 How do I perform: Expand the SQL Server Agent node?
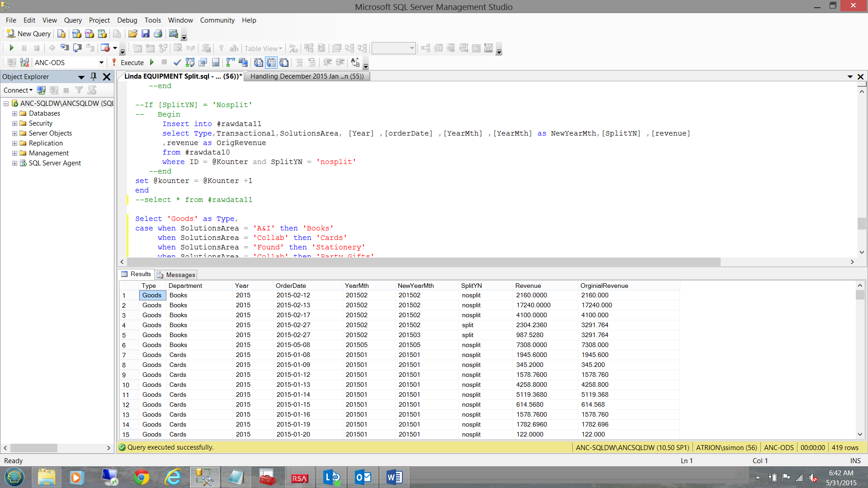point(14,164)
